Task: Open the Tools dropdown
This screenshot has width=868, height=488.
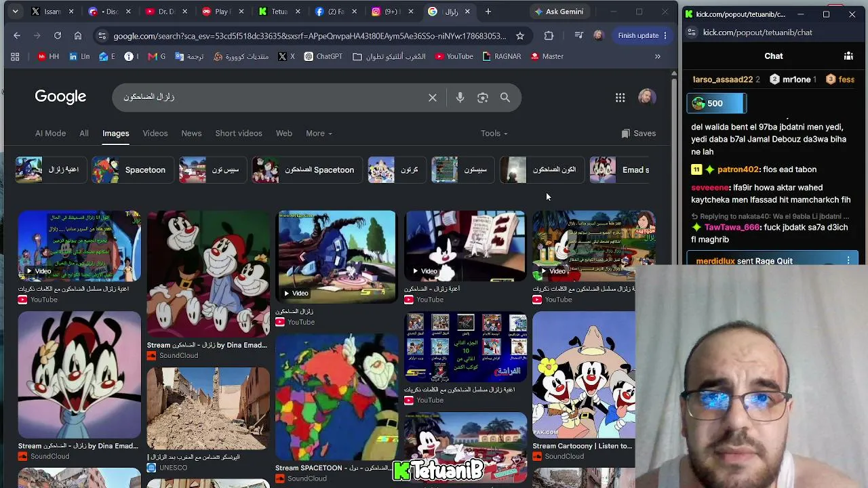Action: pos(494,134)
